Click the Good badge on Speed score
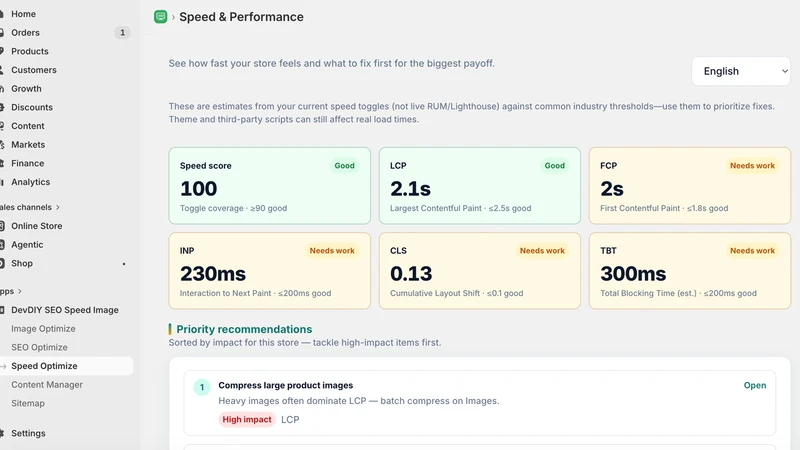The width and height of the screenshot is (800, 450). (x=344, y=166)
